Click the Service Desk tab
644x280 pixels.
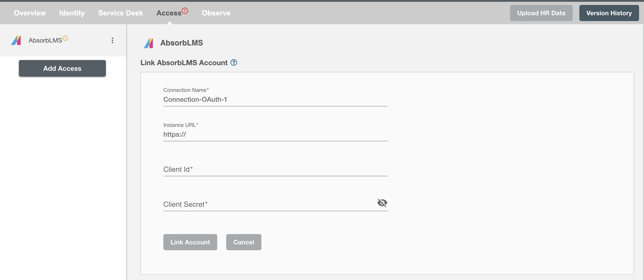[x=120, y=13]
